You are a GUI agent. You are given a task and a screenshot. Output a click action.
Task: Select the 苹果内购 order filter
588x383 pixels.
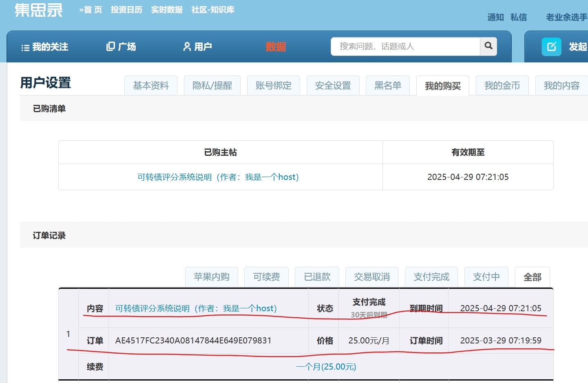pos(211,277)
